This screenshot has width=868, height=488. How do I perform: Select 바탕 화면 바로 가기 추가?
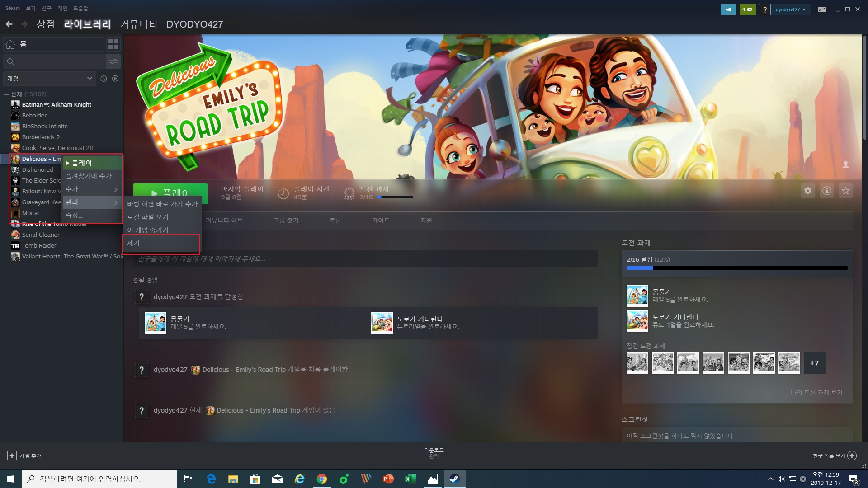point(162,204)
